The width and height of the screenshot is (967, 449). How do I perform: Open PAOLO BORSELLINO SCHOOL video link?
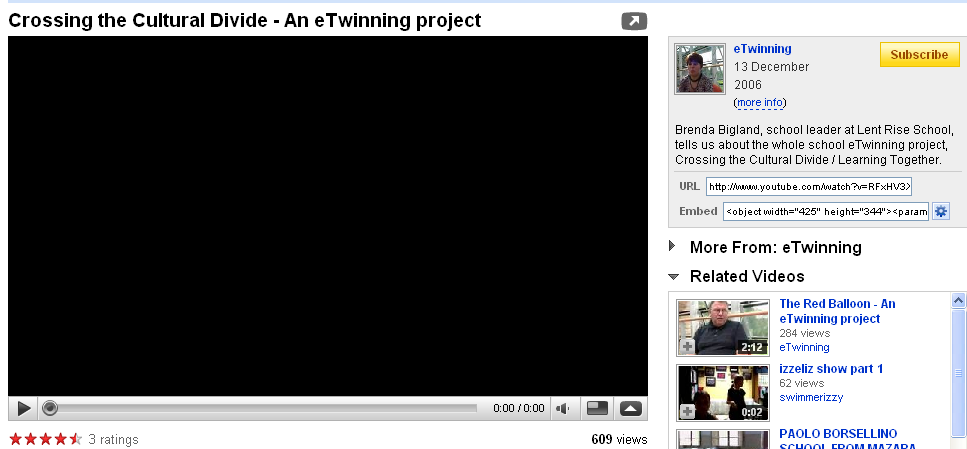coord(847,440)
